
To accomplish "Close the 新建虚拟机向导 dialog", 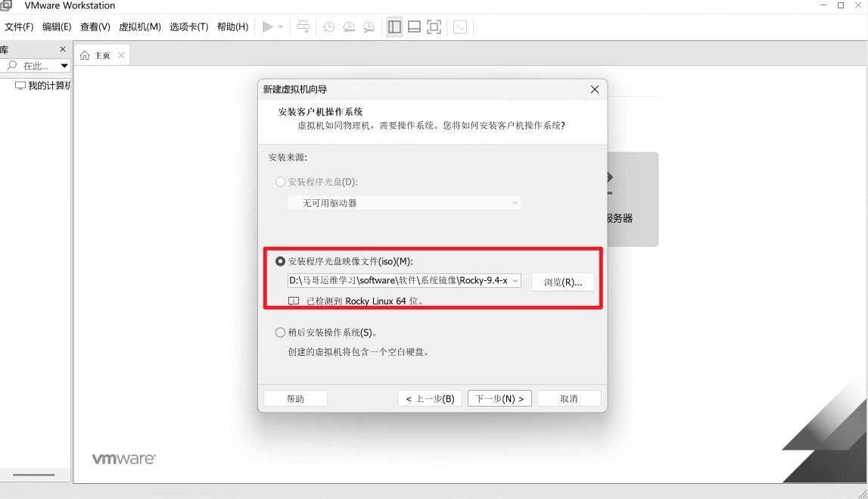I will pos(595,89).
